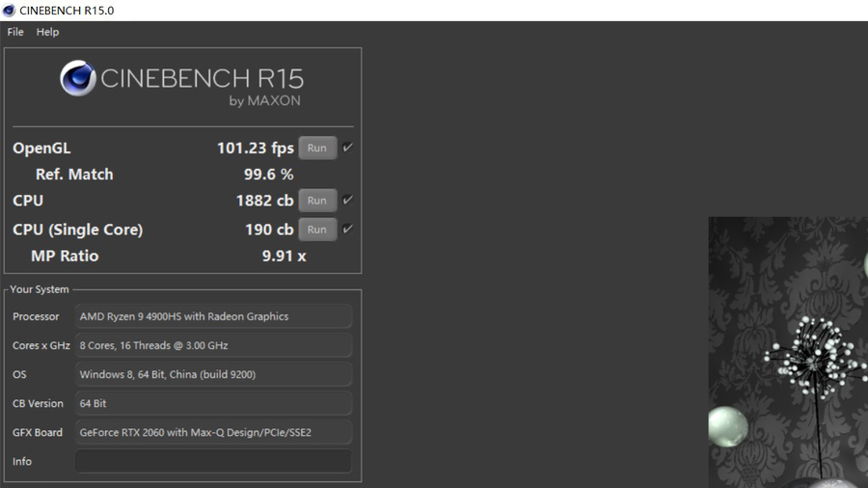Uncheck the CPU test checkbox
This screenshot has height=488, width=868.
click(347, 201)
